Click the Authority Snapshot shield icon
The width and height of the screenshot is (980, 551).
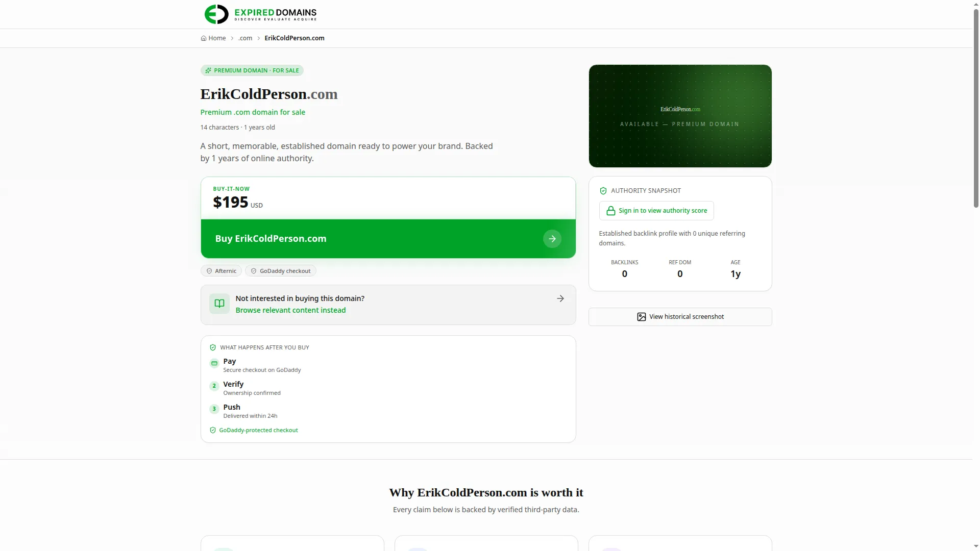click(x=603, y=191)
